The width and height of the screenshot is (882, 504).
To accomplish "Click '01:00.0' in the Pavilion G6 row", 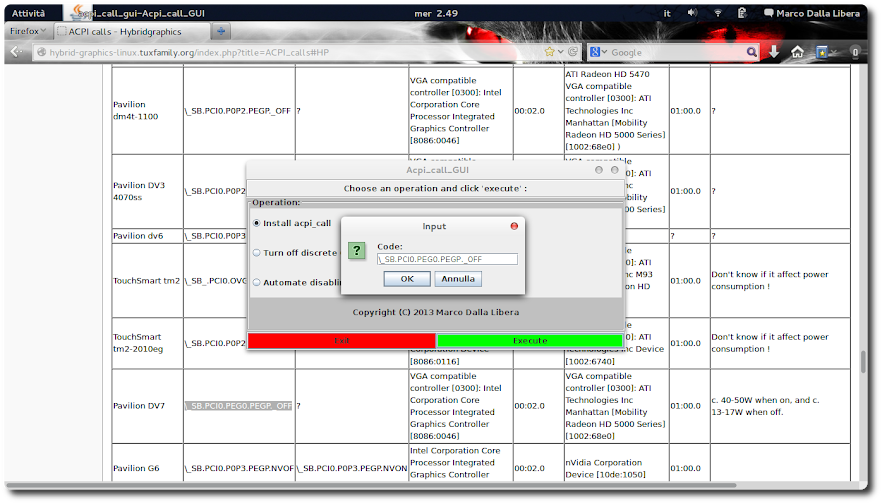I will coord(685,468).
